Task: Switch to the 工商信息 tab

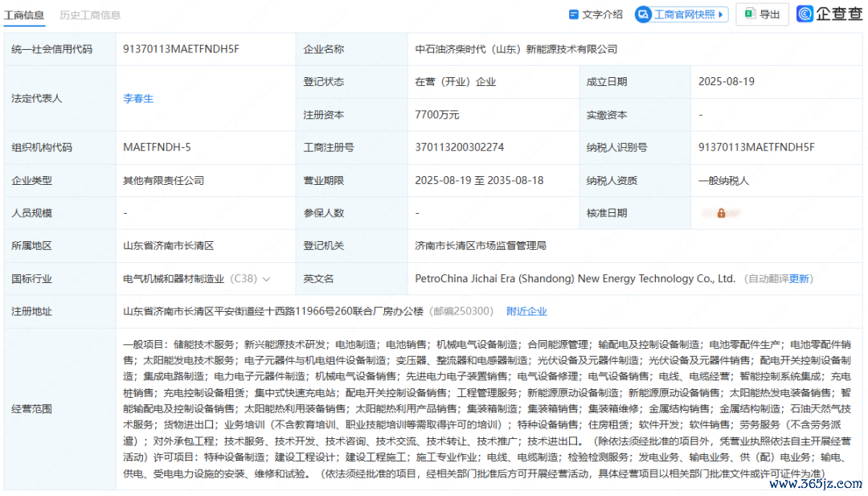Action: [x=24, y=15]
